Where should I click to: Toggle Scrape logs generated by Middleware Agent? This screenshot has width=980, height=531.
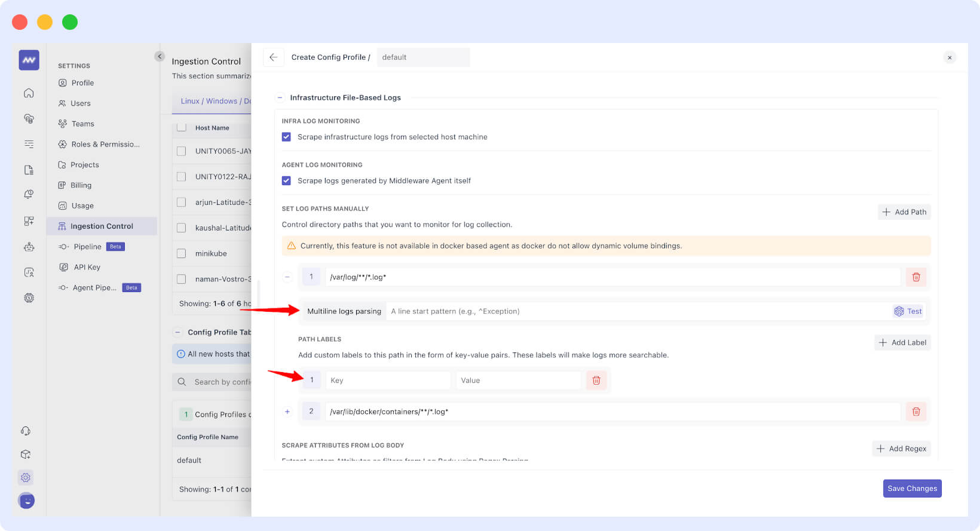point(286,180)
